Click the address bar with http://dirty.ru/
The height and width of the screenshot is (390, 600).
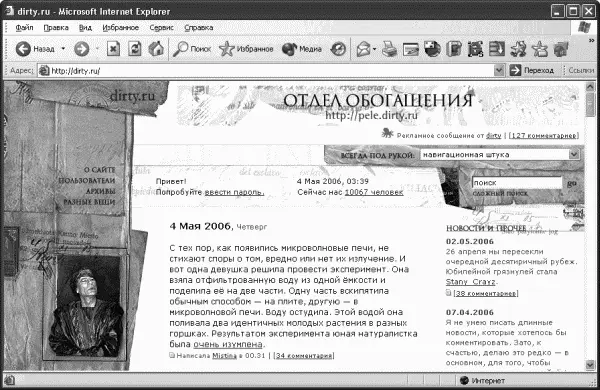pos(270,70)
